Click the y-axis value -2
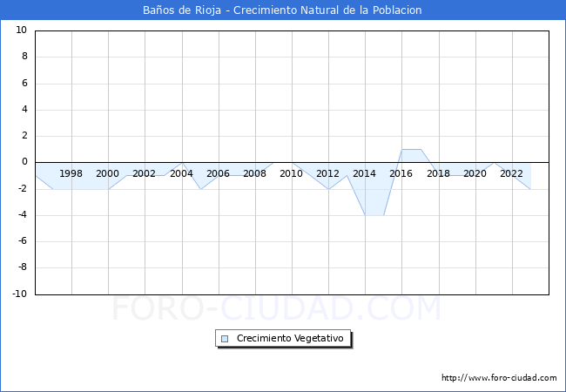Image resolution: width=566 pixels, height=392 pixels. tap(23, 188)
